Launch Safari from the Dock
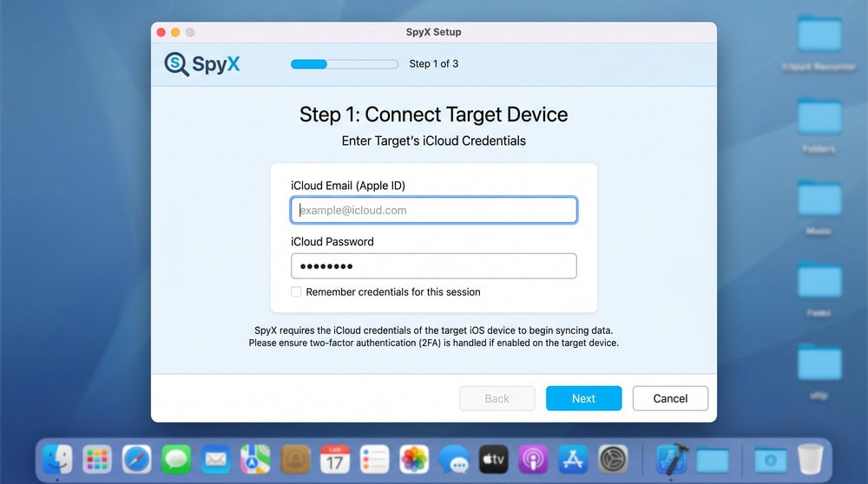The height and width of the screenshot is (484, 868). click(137, 459)
